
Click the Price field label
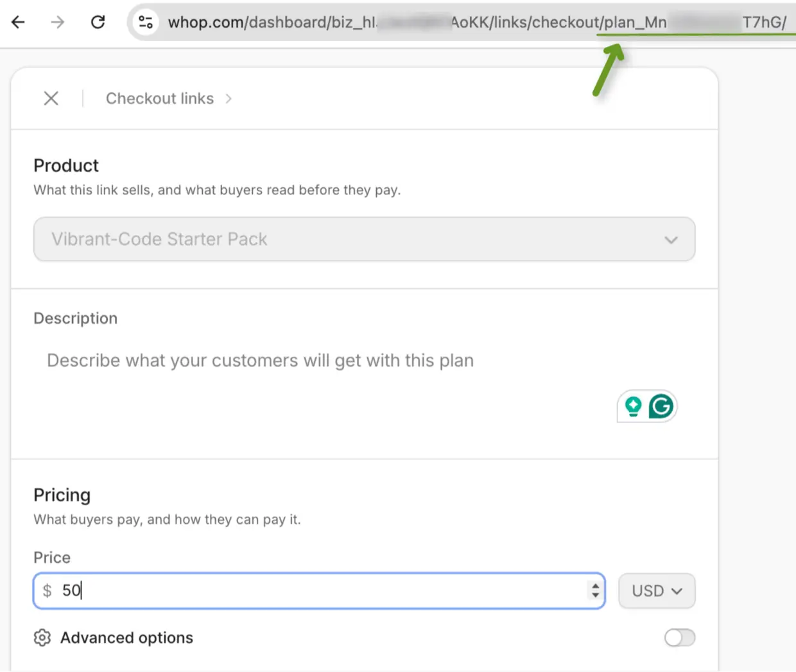tap(52, 557)
